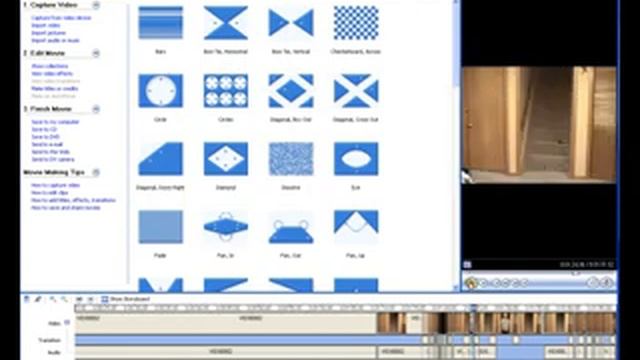Select the Diamond transition

pos(226,159)
